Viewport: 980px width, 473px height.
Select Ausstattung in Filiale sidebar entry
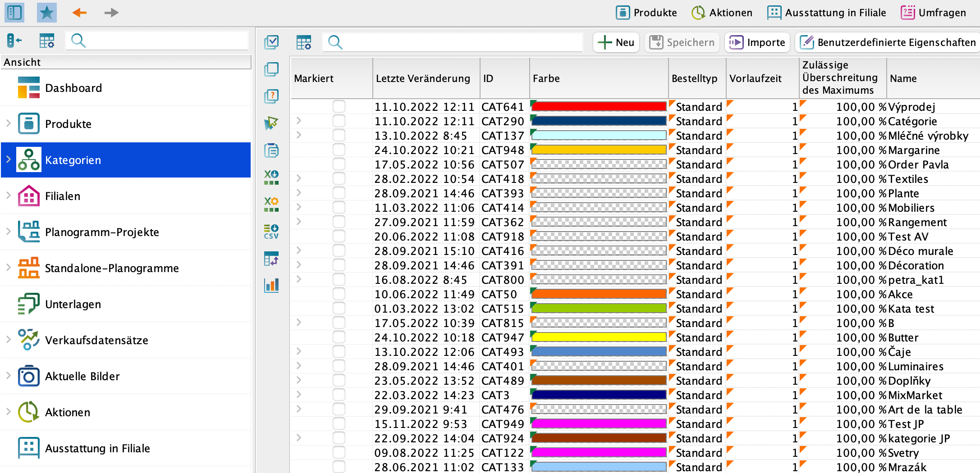[126, 448]
